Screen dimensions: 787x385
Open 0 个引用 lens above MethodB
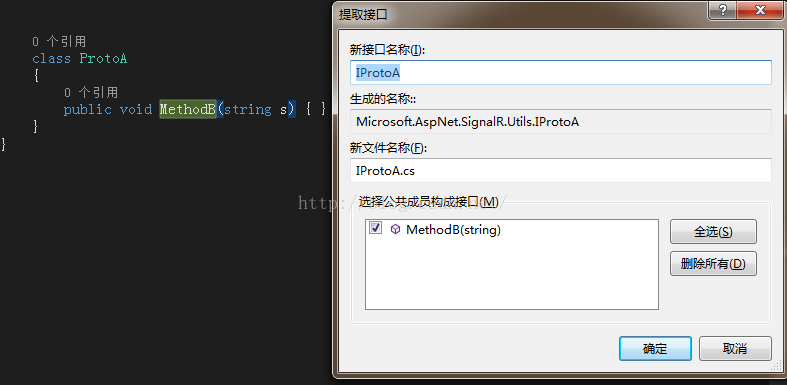tap(91, 92)
